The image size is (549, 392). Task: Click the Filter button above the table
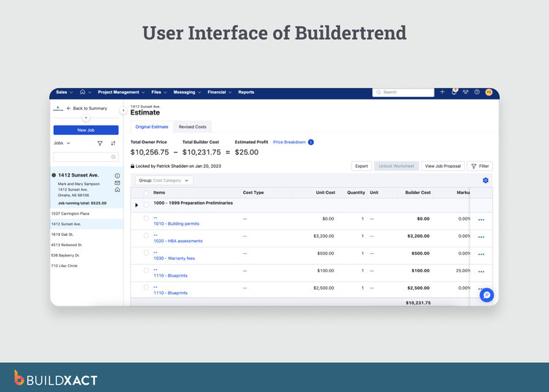480,166
